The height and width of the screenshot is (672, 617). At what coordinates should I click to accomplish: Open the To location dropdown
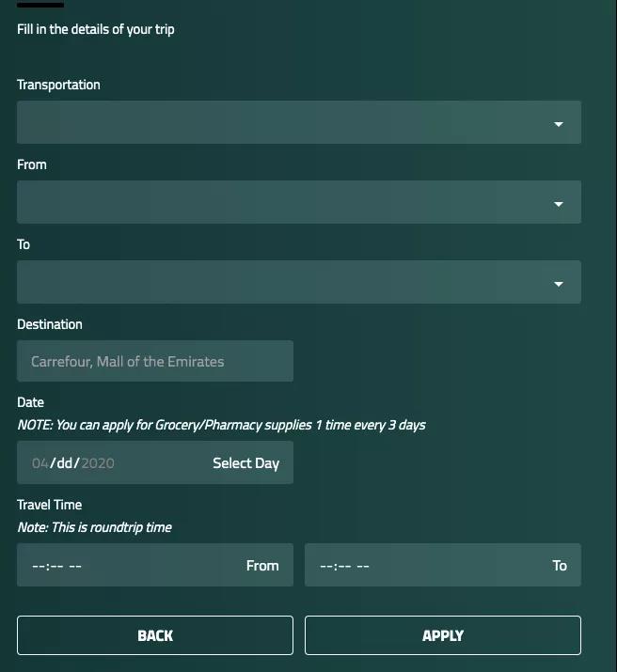coord(282,283)
